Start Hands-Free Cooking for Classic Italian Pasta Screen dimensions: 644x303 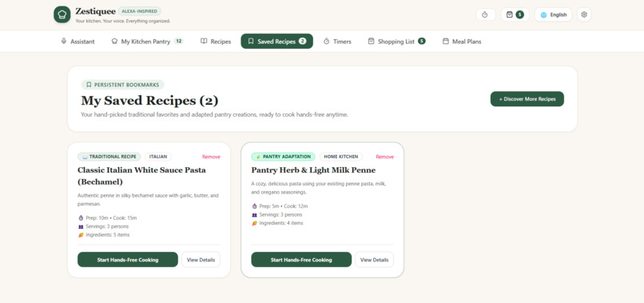coord(128,260)
